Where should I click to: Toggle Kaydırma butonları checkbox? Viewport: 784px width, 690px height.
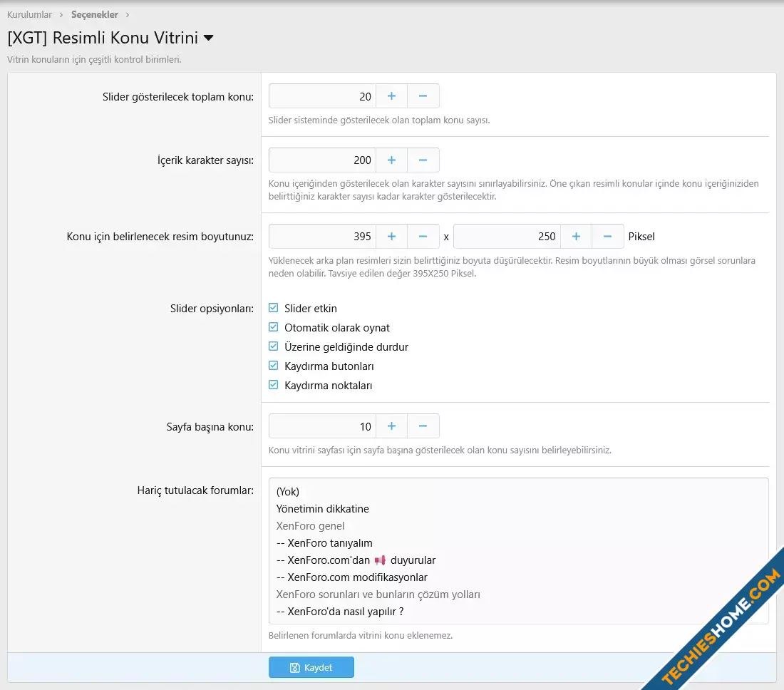coord(274,366)
